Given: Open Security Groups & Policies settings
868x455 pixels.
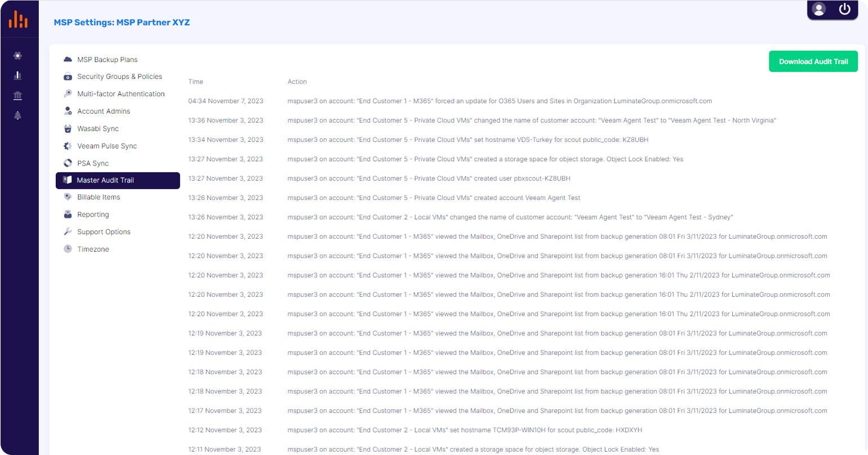Looking at the screenshot, I should [119, 77].
